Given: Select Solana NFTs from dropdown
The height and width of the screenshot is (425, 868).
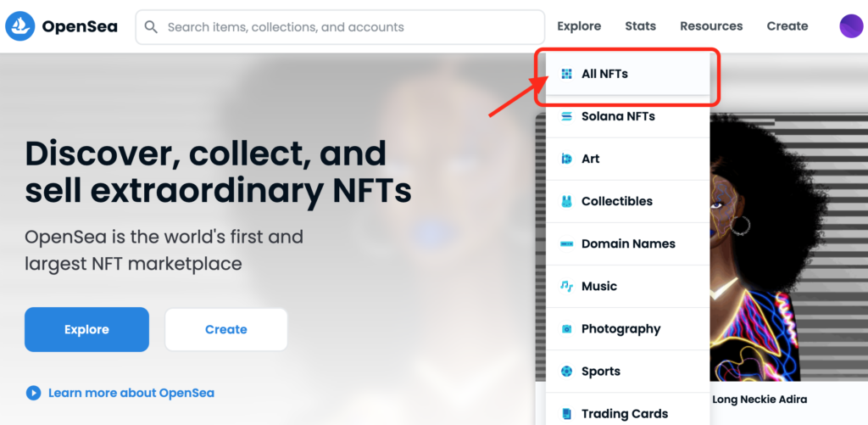Looking at the screenshot, I should pyautogui.click(x=628, y=116).
